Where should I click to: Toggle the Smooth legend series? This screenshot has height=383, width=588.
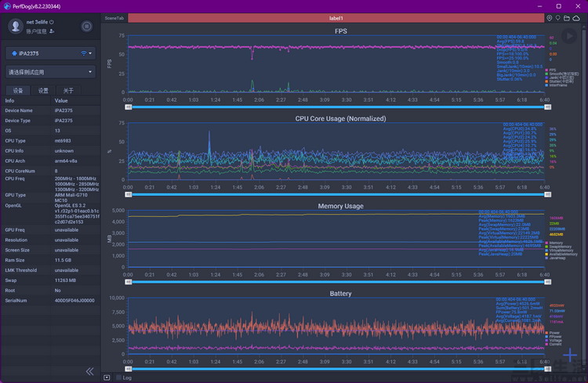[x=562, y=74]
